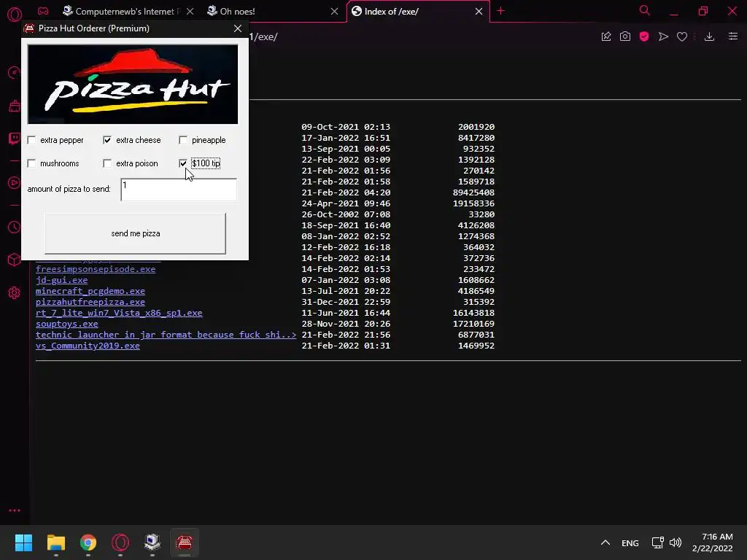Open the vs_Community2019.exe link
The width and height of the screenshot is (747, 560).
click(88, 346)
